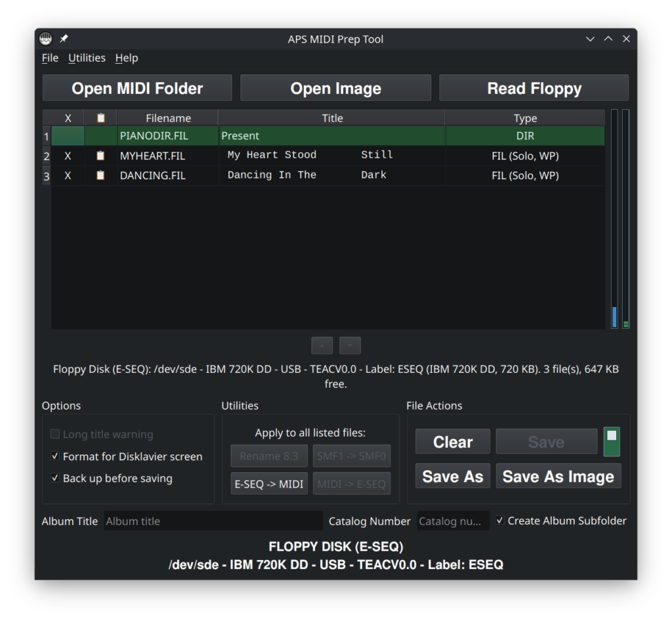Image resolution: width=672 pixels, height=621 pixels.
Task: Click the DIR type cell
Action: 525,136
